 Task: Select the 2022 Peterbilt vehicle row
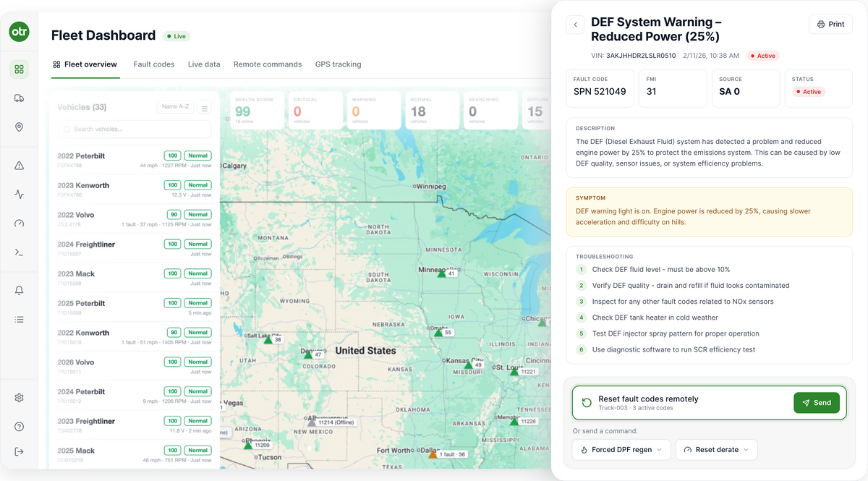click(x=135, y=160)
